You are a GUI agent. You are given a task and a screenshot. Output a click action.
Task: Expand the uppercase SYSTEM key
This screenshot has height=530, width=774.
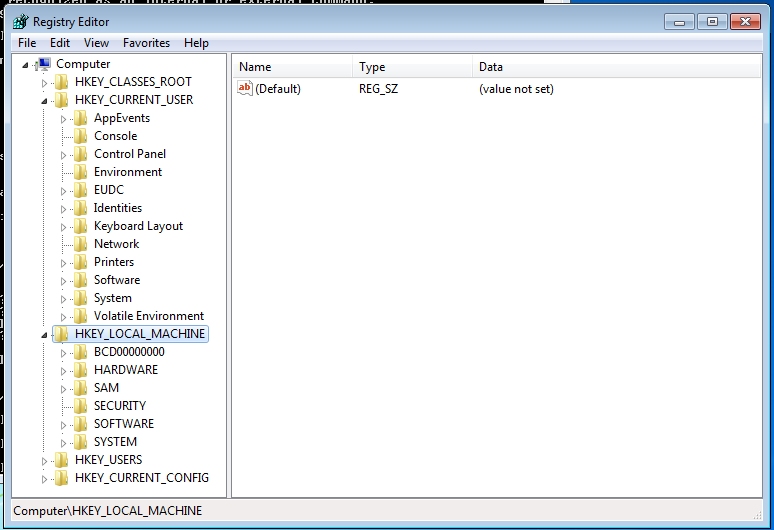pyautogui.click(x=63, y=444)
